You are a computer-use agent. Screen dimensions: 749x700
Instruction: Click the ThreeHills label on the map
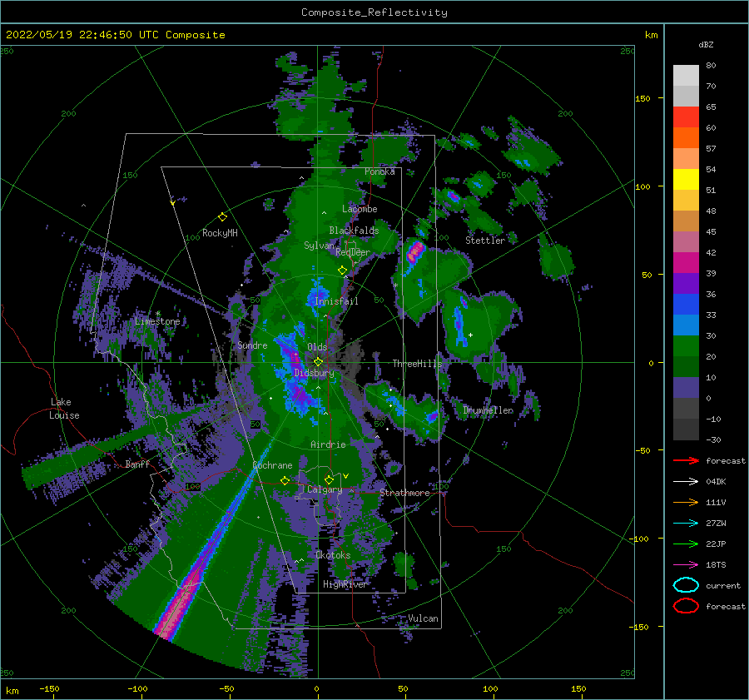pos(418,364)
